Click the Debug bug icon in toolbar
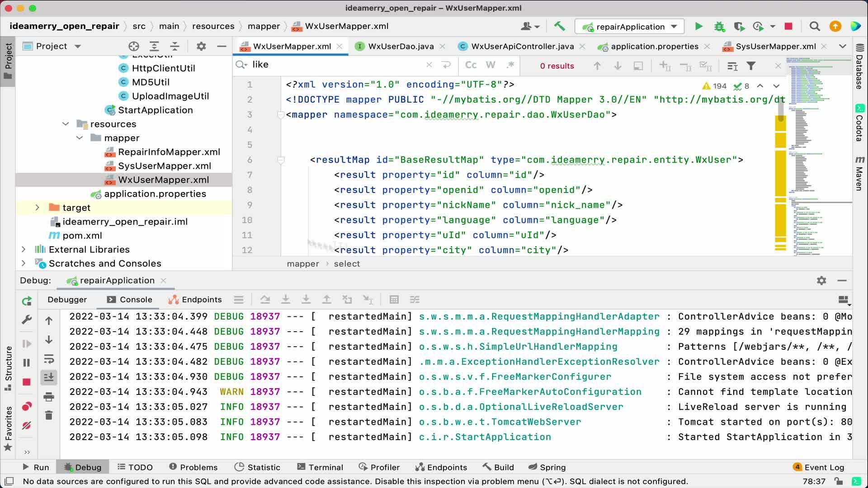This screenshot has height=488, width=868. point(719,27)
